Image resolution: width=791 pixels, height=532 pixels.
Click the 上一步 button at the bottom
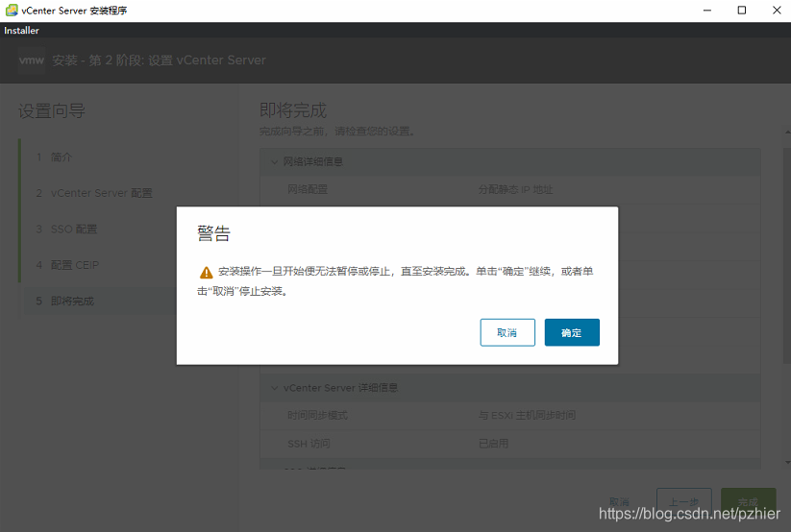click(x=684, y=501)
